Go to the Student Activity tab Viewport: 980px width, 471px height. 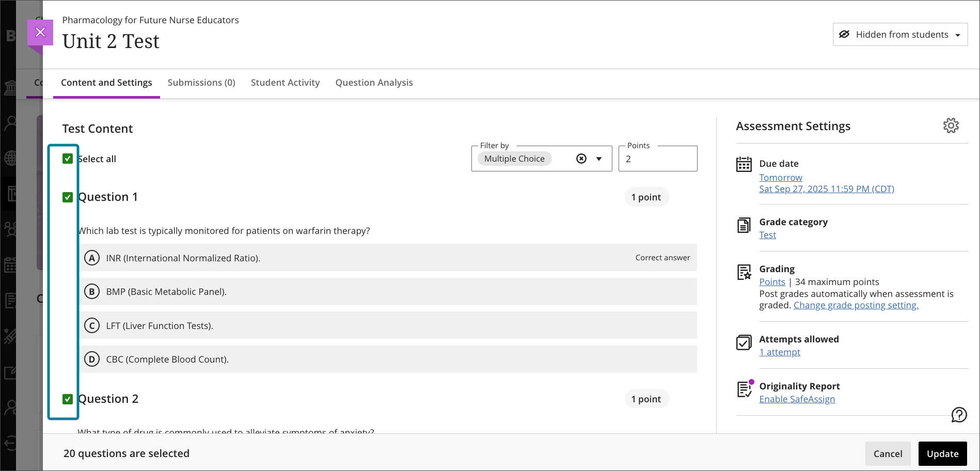(285, 83)
